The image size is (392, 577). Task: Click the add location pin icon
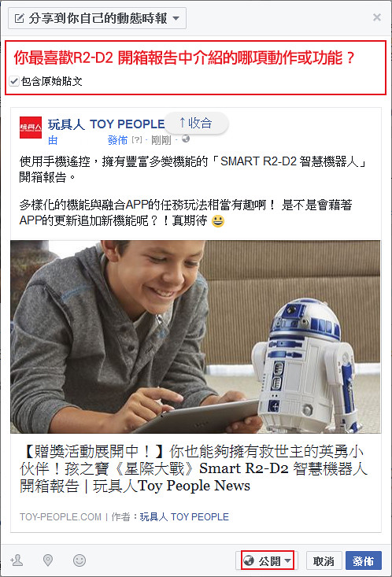[x=48, y=560]
